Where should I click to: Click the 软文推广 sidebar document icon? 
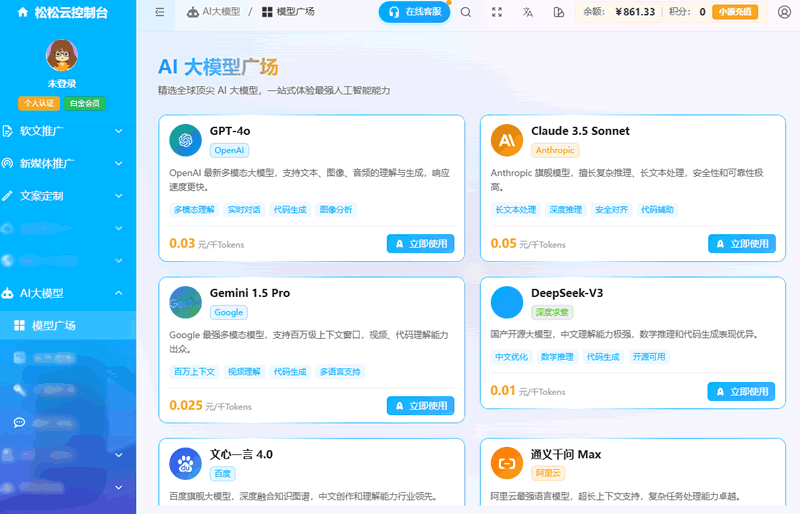tap(7, 131)
